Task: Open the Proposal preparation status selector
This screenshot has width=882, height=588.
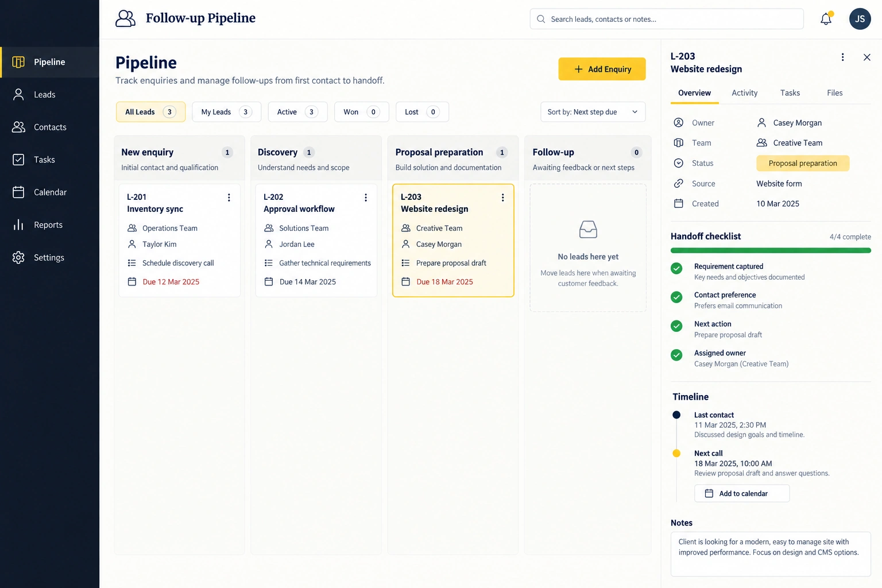Action: (x=803, y=163)
